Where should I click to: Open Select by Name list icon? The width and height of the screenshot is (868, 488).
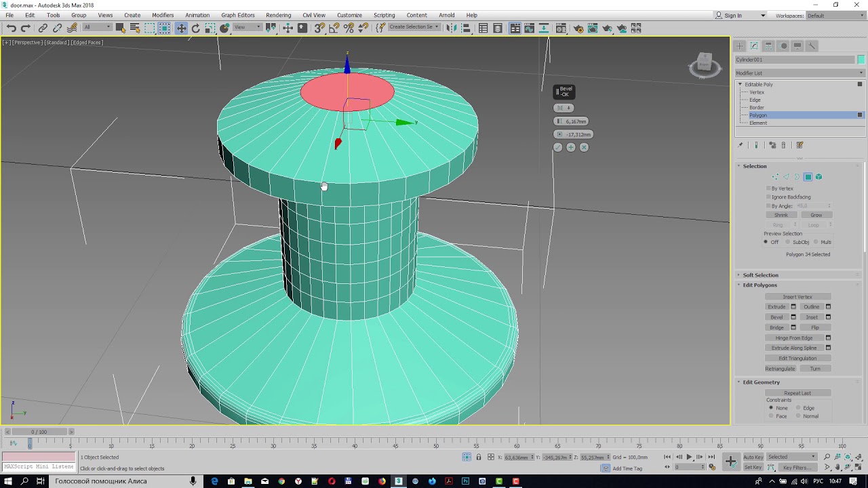pos(135,28)
